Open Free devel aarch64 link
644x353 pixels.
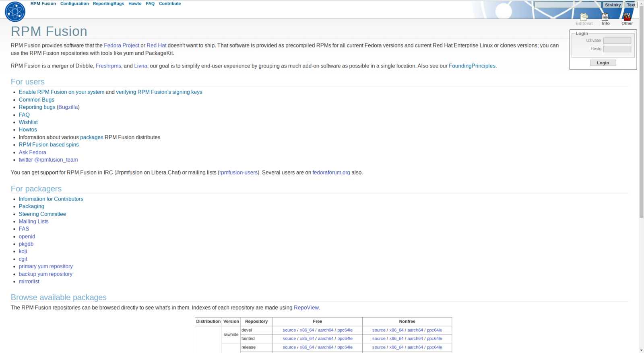(x=326, y=330)
